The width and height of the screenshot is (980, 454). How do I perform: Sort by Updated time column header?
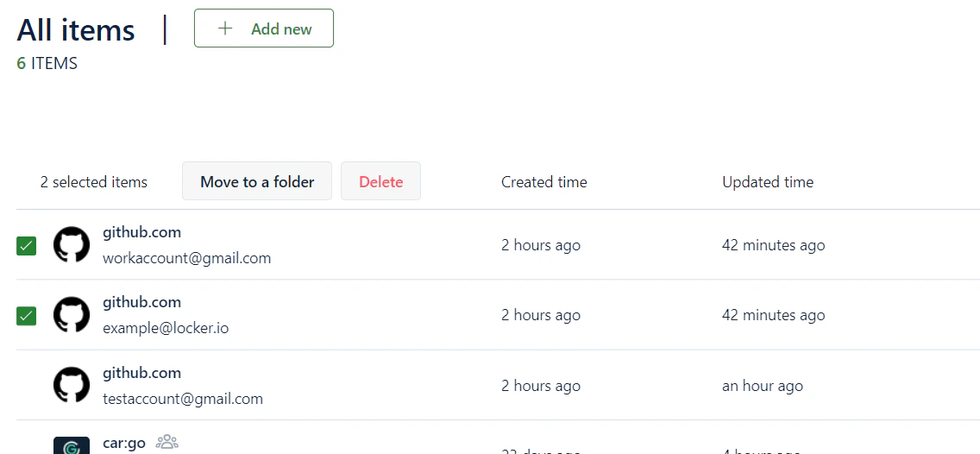tap(767, 182)
